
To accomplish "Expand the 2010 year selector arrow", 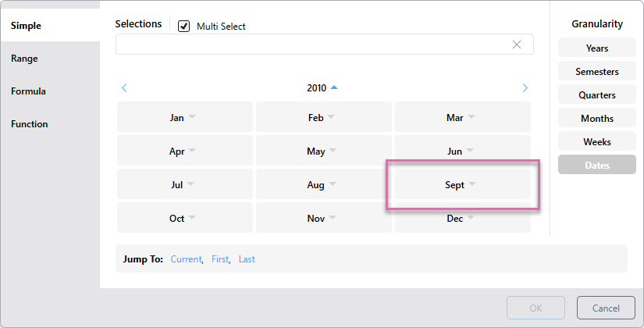I will (334, 87).
